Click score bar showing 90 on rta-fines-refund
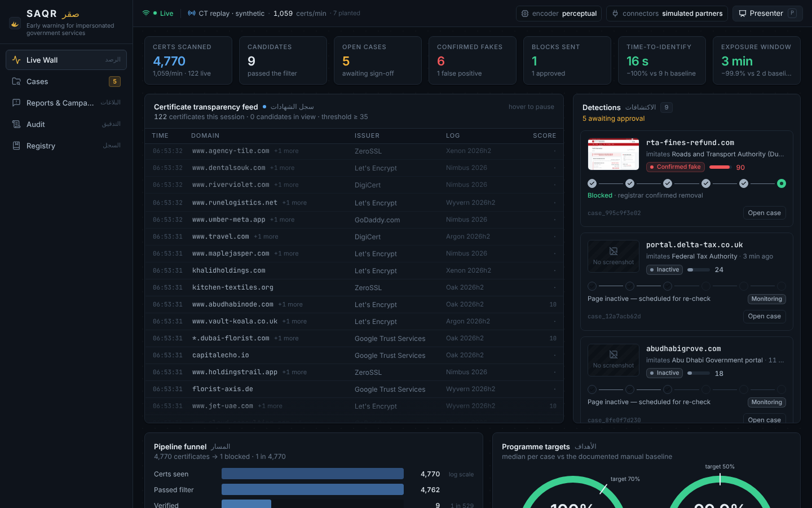Screen dimensions: 812x508 (x=720, y=167)
